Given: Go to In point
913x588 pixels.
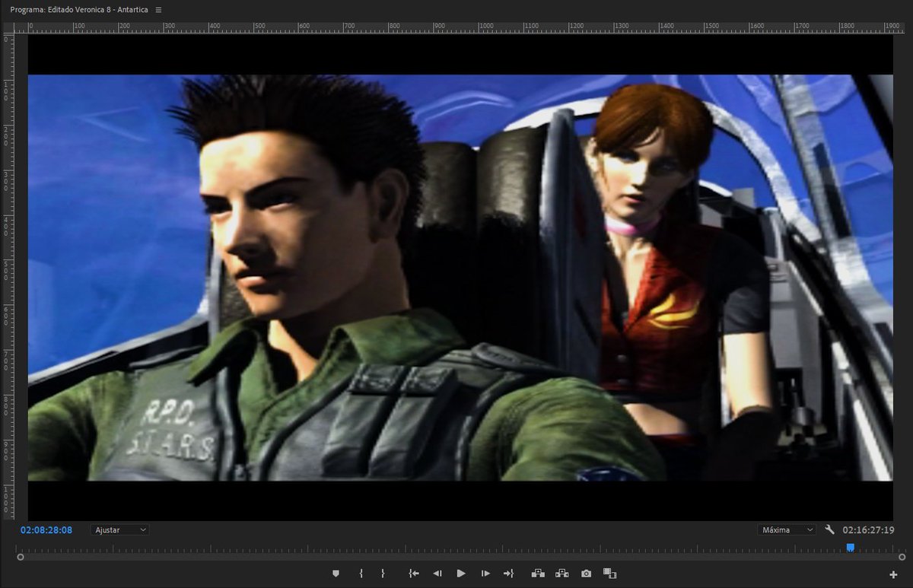Looking at the screenshot, I should point(414,574).
